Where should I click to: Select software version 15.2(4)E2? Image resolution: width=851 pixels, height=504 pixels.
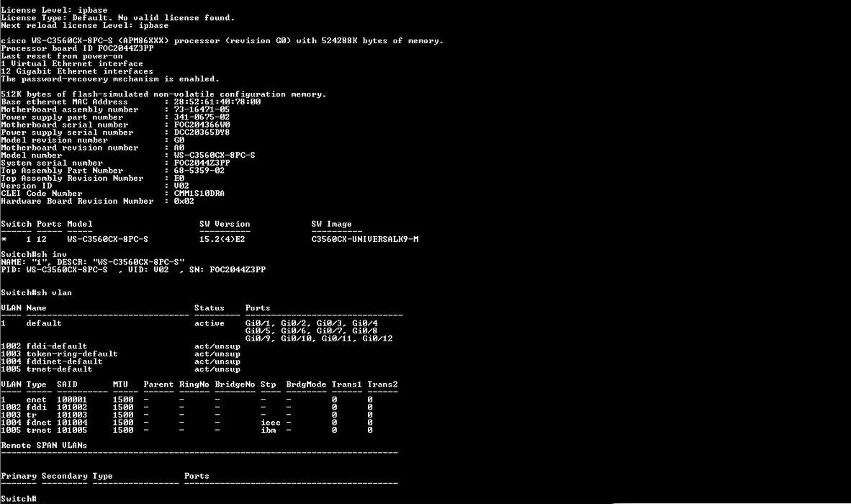pyautogui.click(x=222, y=239)
